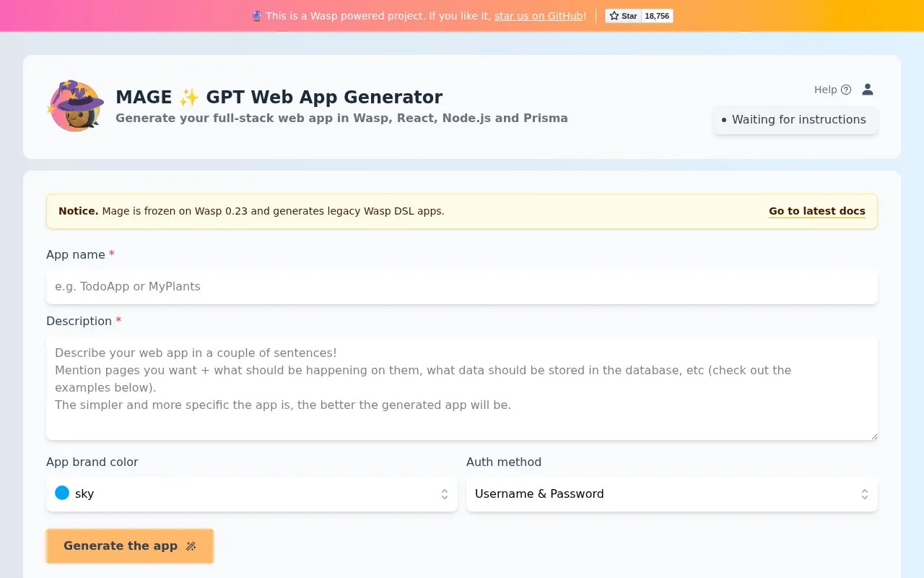The height and width of the screenshot is (578, 924).
Task: Click the GitHub Star button
Action: tap(623, 16)
